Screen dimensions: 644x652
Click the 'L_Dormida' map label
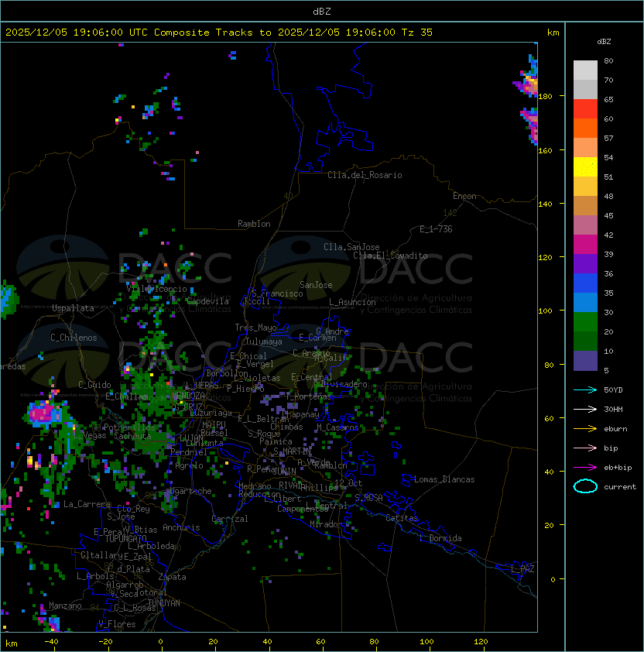(440, 538)
